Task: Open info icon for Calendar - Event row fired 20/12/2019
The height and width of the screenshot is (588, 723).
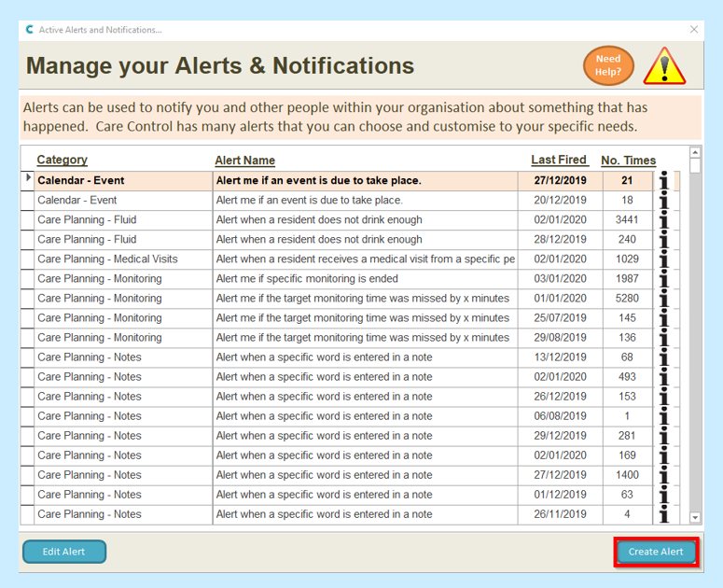Action: pos(664,201)
